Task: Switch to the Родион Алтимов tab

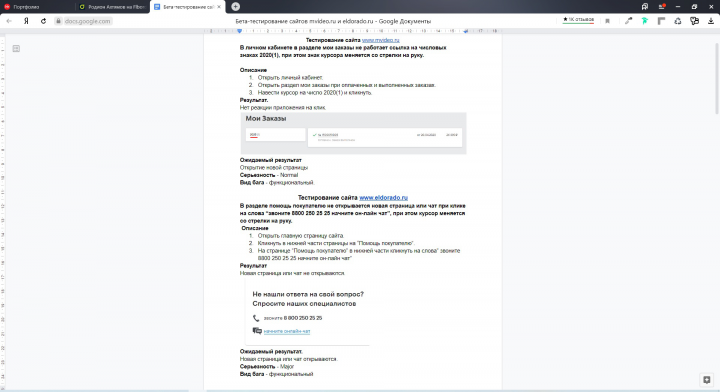Action: pyautogui.click(x=112, y=7)
